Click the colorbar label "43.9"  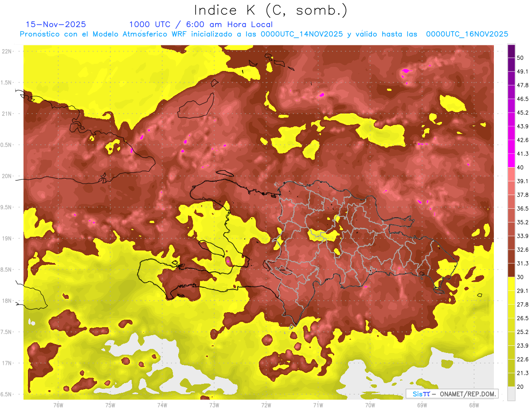(523, 126)
